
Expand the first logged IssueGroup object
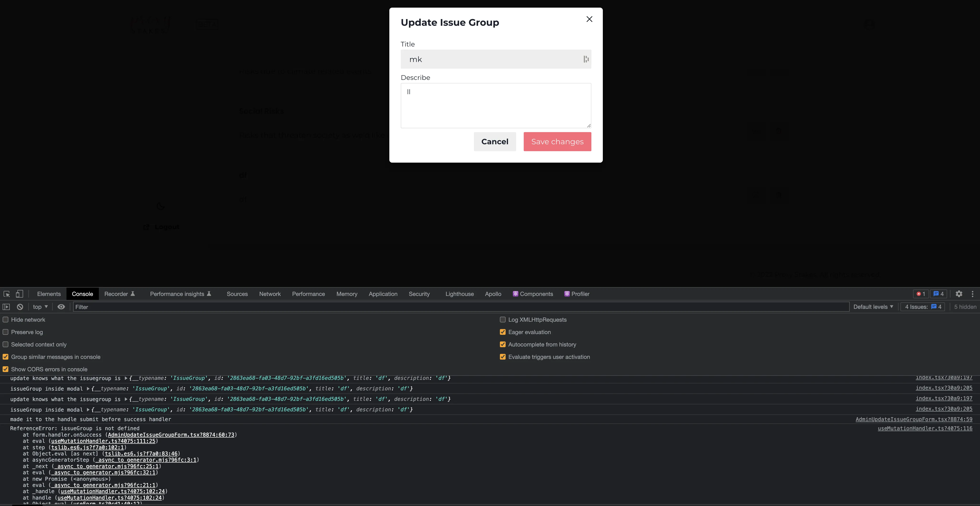[126, 378]
